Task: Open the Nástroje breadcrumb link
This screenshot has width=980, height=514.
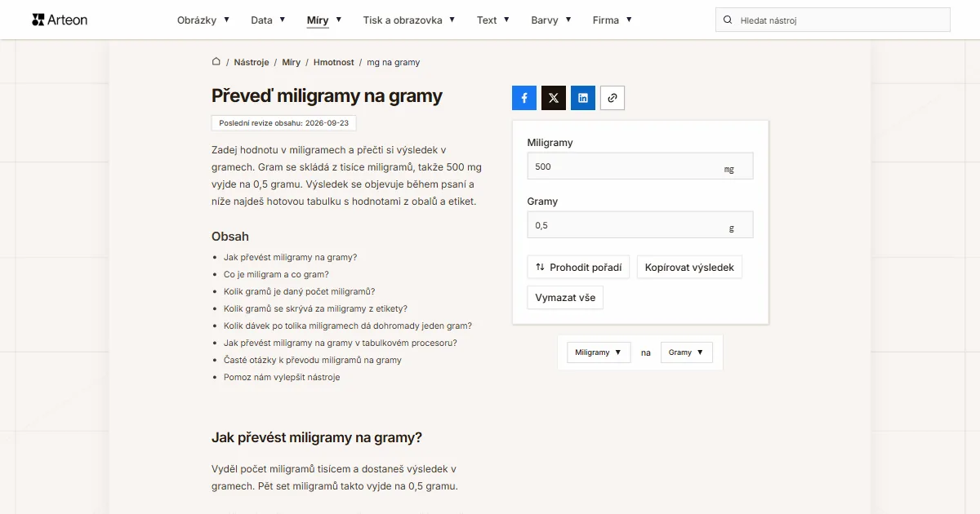Action: pos(252,62)
